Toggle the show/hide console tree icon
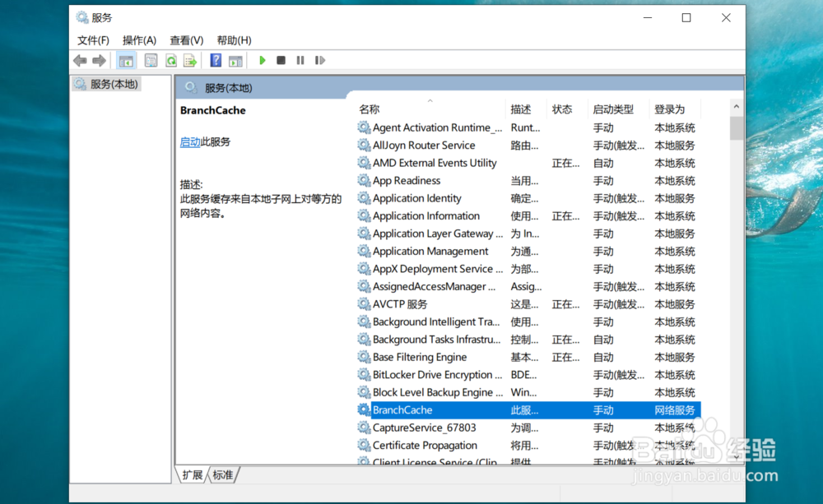The width and height of the screenshot is (823, 504). [126, 59]
